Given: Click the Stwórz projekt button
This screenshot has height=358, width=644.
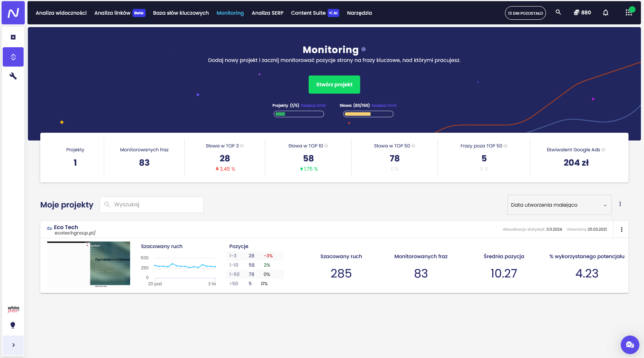Looking at the screenshot, I should click(x=334, y=84).
